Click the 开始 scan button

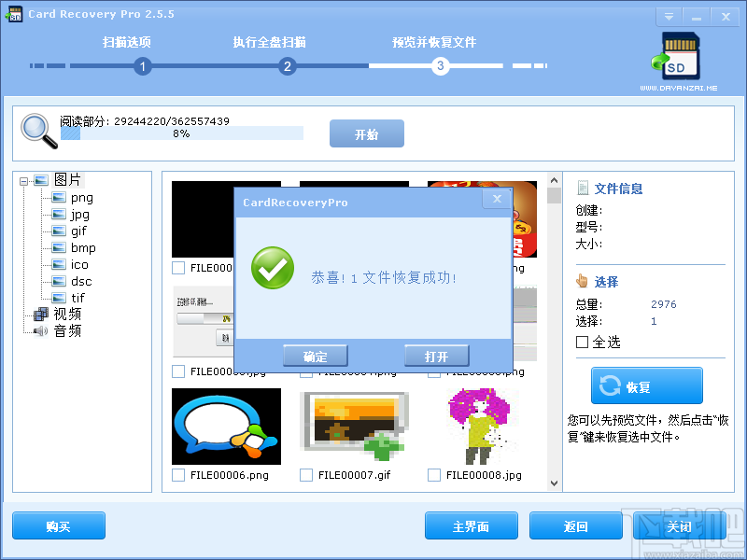(x=367, y=133)
